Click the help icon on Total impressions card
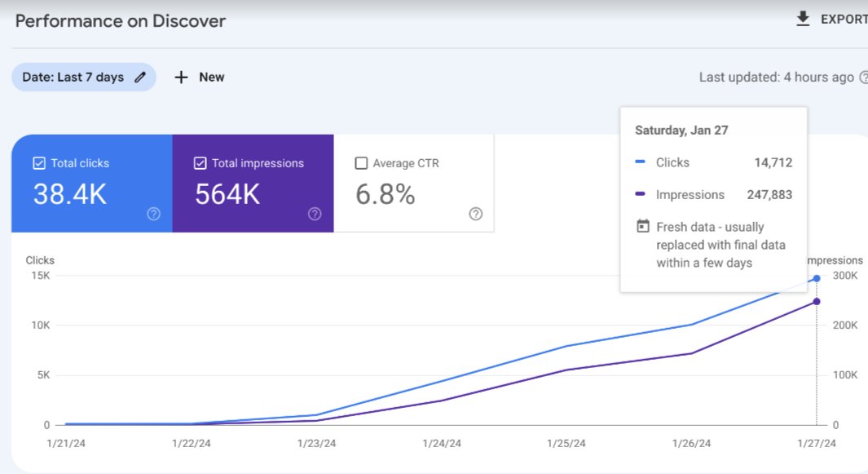The width and height of the screenshot is (868, 474). coord(314,214)
